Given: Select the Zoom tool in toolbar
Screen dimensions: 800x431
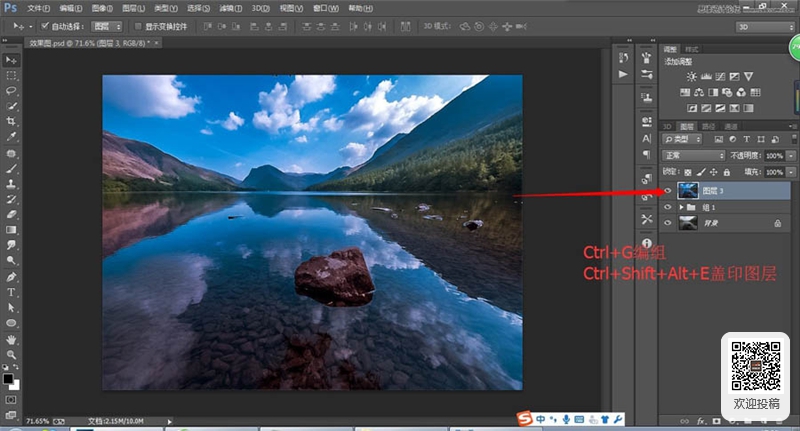Looking at the screenshot, I should 11,354.
